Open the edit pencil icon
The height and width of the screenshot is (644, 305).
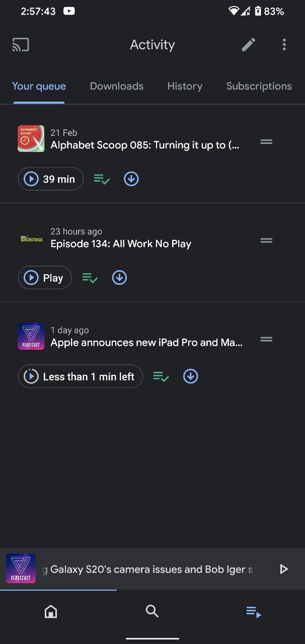248,44
